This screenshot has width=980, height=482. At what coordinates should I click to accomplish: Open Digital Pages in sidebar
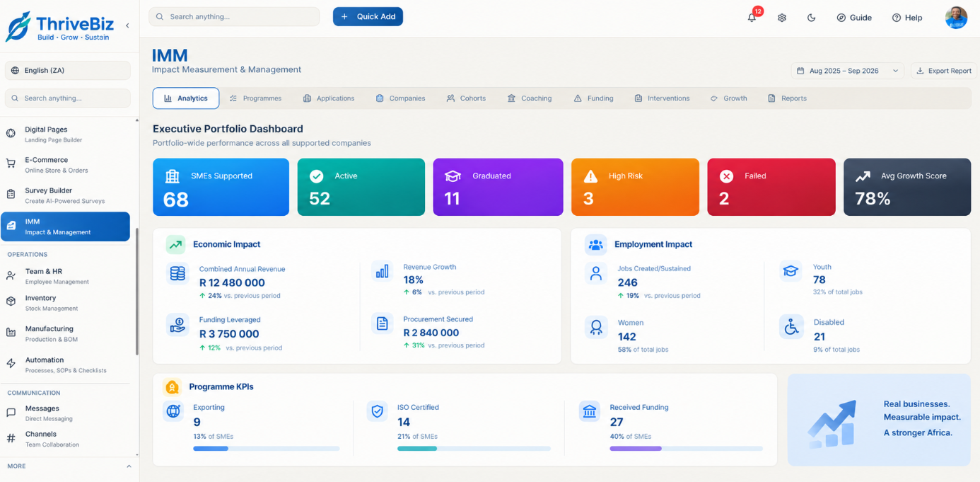66,134
